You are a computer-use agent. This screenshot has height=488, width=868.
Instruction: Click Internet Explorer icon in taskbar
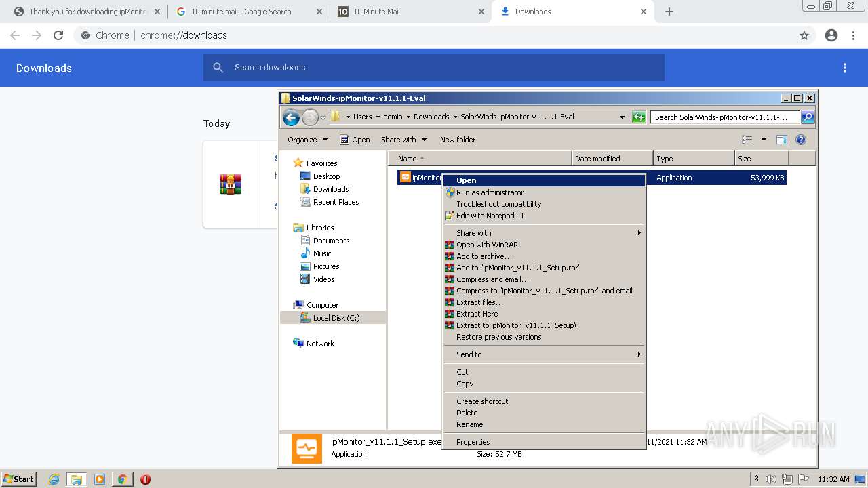54,479
